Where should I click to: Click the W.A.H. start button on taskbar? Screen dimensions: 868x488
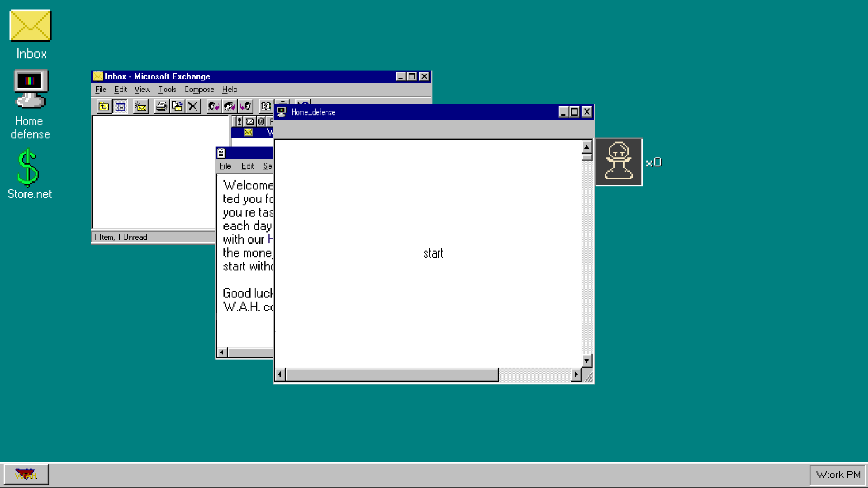tap(26, 475)
